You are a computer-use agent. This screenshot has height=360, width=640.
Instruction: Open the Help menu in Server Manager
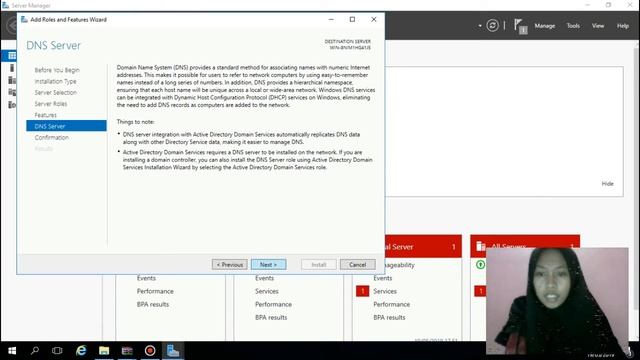point(622,26)
